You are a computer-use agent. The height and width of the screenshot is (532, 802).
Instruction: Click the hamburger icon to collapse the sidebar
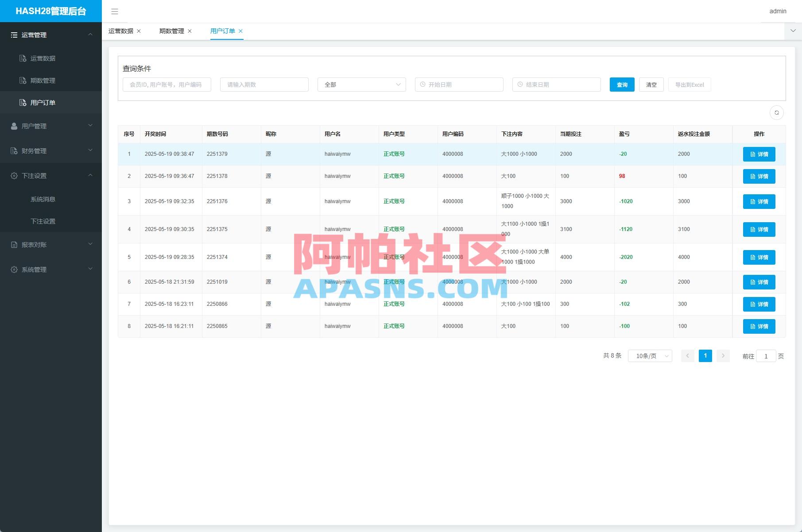point(115,12)
